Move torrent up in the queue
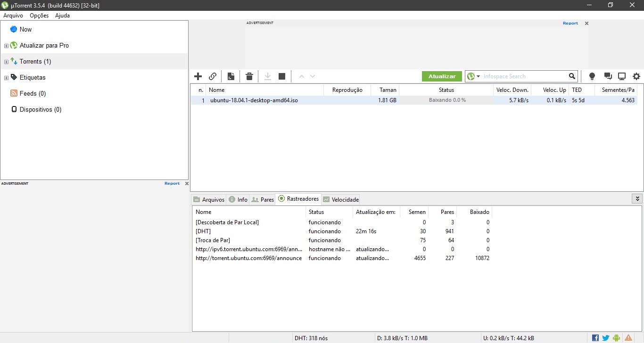This screenshot has width=644, height=343. tap(302, 76)
